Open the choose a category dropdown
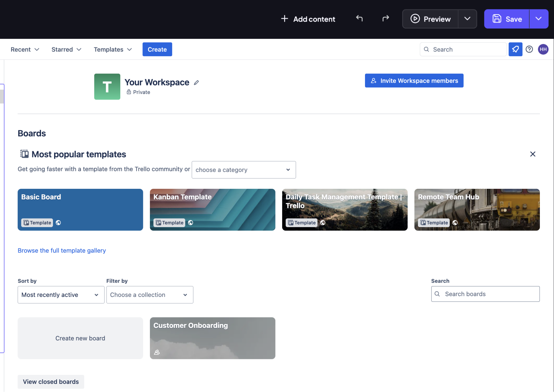 243,170
